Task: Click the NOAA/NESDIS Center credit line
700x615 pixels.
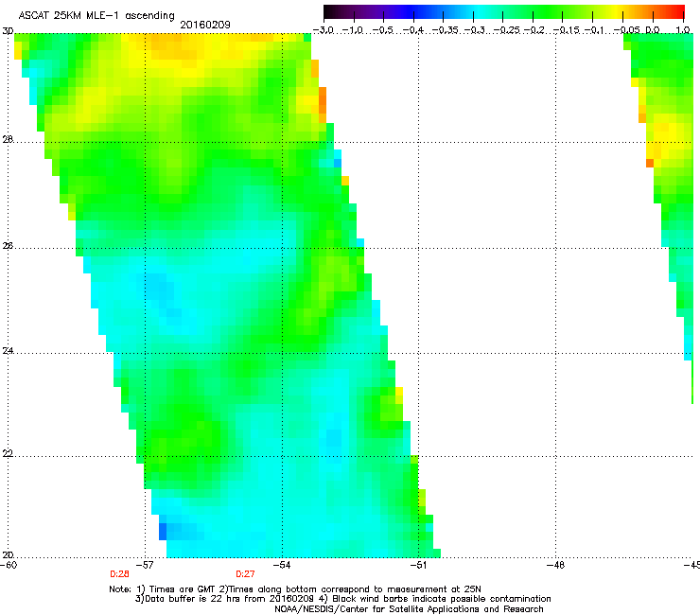Action: click(409, 609)
